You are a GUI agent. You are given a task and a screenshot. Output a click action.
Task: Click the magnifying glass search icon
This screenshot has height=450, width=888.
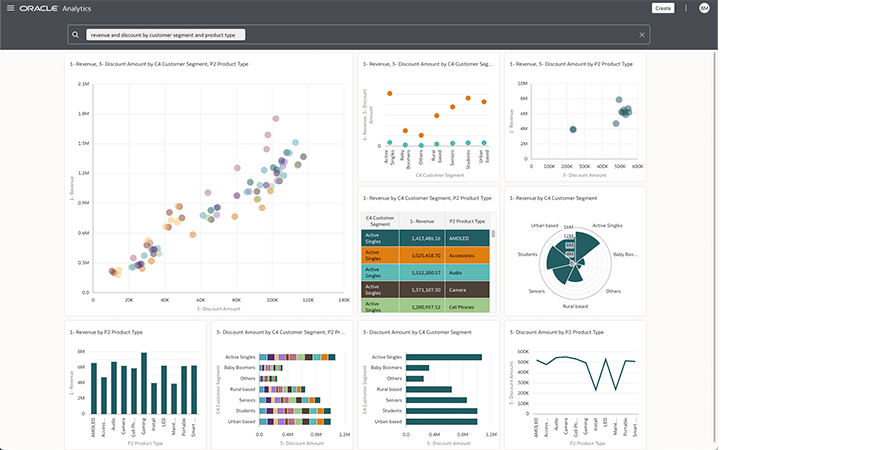click(x=76, y=34)
